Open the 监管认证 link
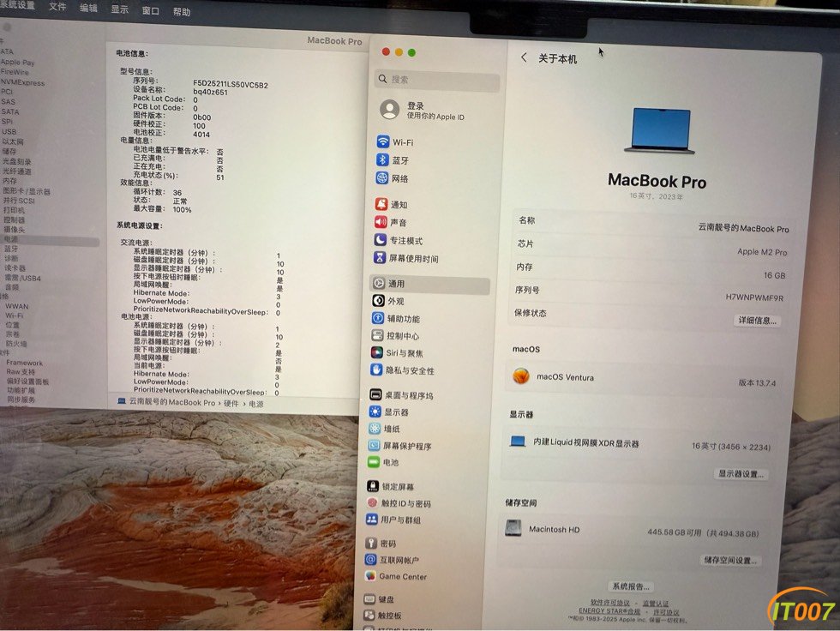 (656, 604)
